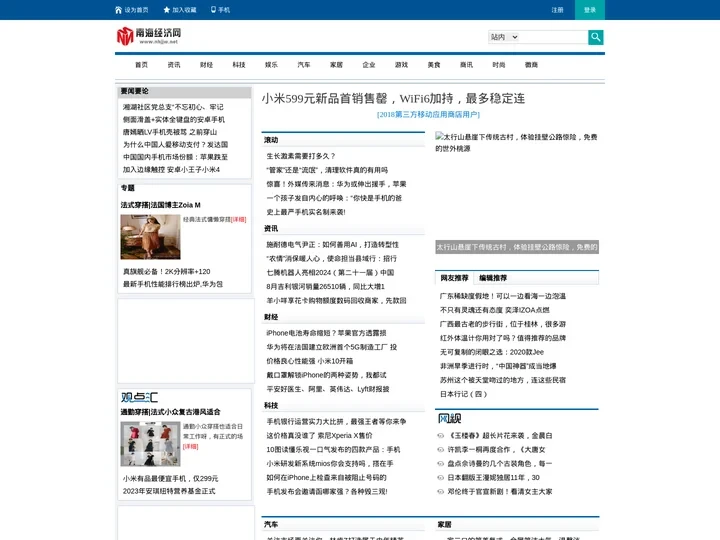Open headline 小米599元新品首销售罄
The image size is (720, 540).
tap(393, 98)
